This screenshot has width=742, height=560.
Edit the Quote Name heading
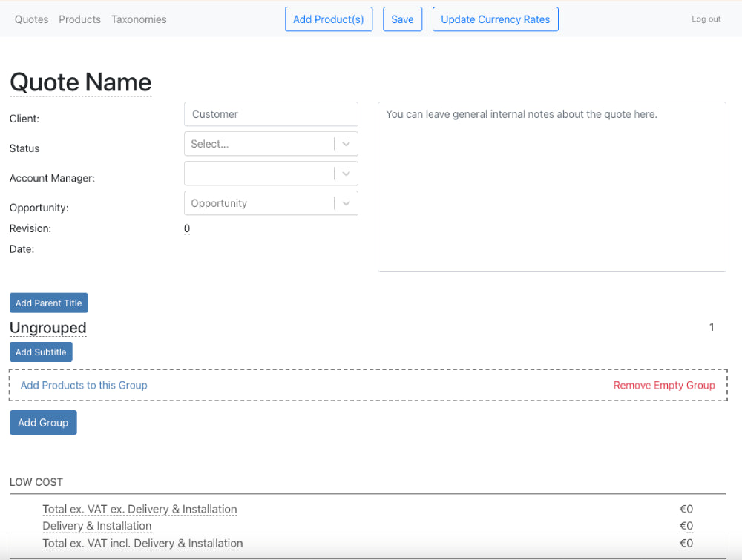point(80,82)
